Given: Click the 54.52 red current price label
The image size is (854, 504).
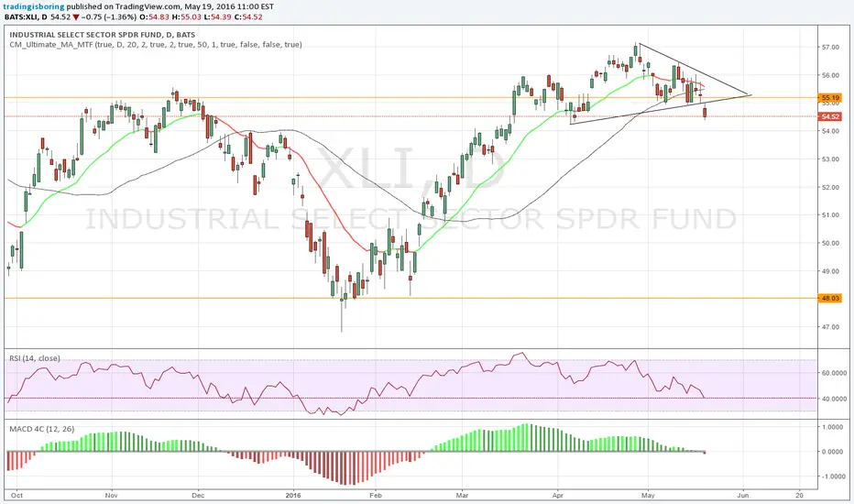Looking at the screenshot, I should click(x=830, y=116).
